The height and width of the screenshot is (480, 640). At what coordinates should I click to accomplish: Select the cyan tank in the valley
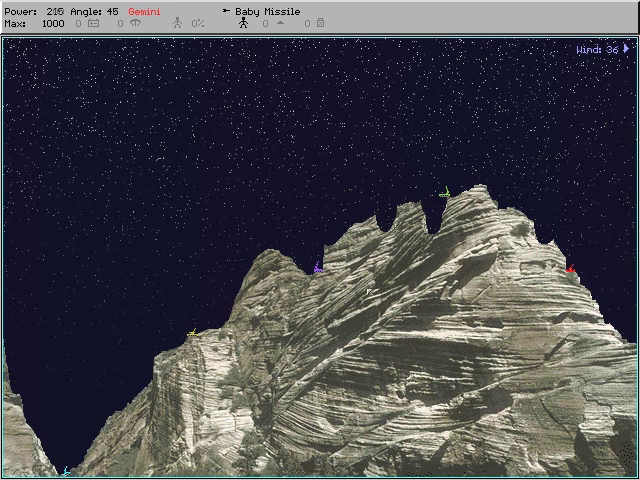[66, 470]
